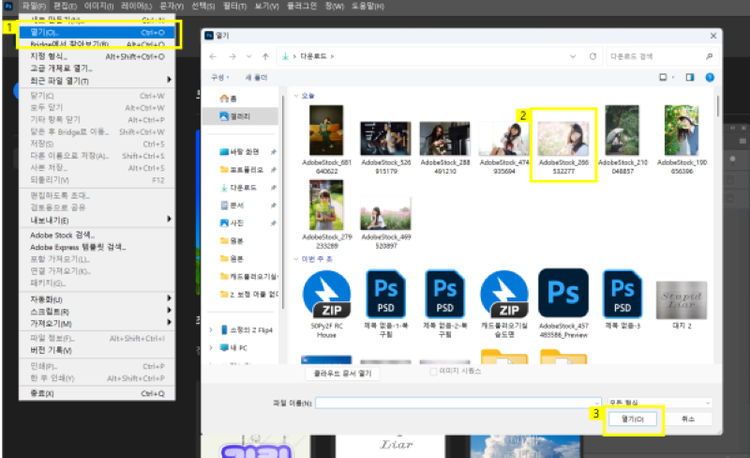Open the 레이어(L) menu
This screenshot has width=750, height=458.
[x=136, y=6]
